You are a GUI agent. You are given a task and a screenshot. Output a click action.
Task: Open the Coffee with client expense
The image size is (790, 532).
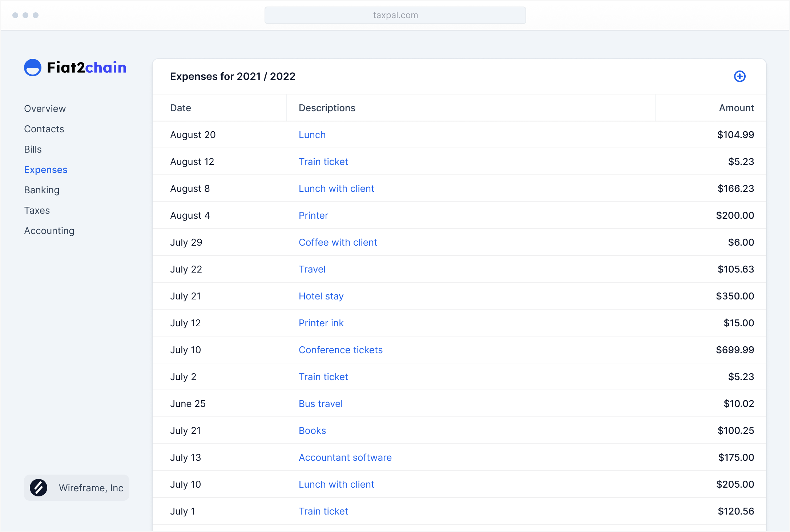(338, 242)
